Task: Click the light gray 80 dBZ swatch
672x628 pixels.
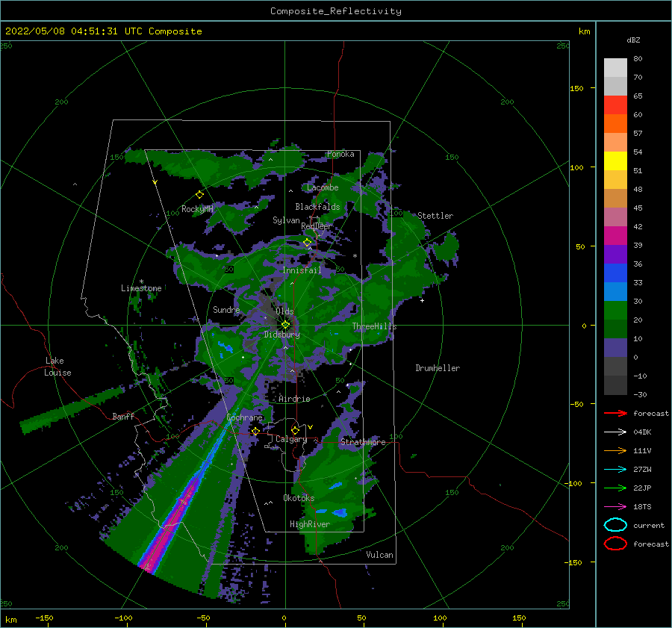Action: click(x=615, y=67)
